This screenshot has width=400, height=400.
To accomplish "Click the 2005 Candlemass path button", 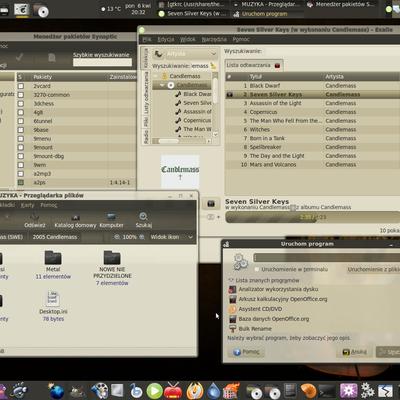I will tap(55, 237).
